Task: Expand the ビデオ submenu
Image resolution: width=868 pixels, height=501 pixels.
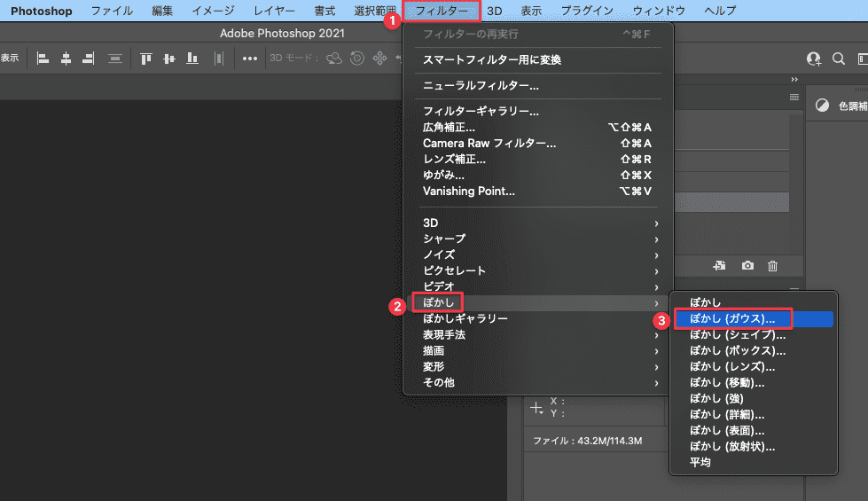Action: click(538, 286)
